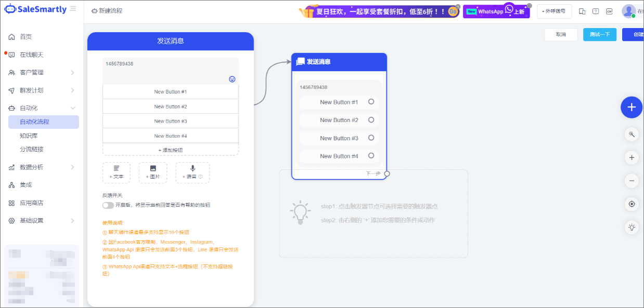Click the 1456789438 text in the canvas node
The height and width of the screenshot is (308, 644).
pyautogui.click(x=314, y=87)
